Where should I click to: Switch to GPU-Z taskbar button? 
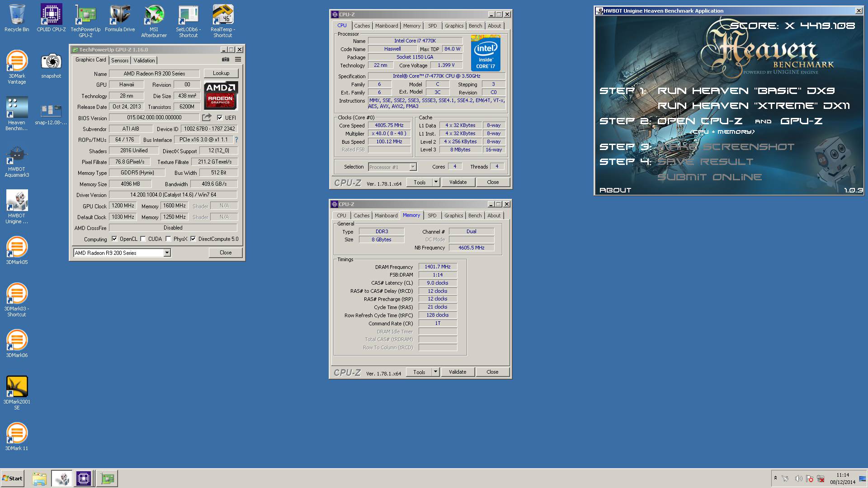coord(108,479)
